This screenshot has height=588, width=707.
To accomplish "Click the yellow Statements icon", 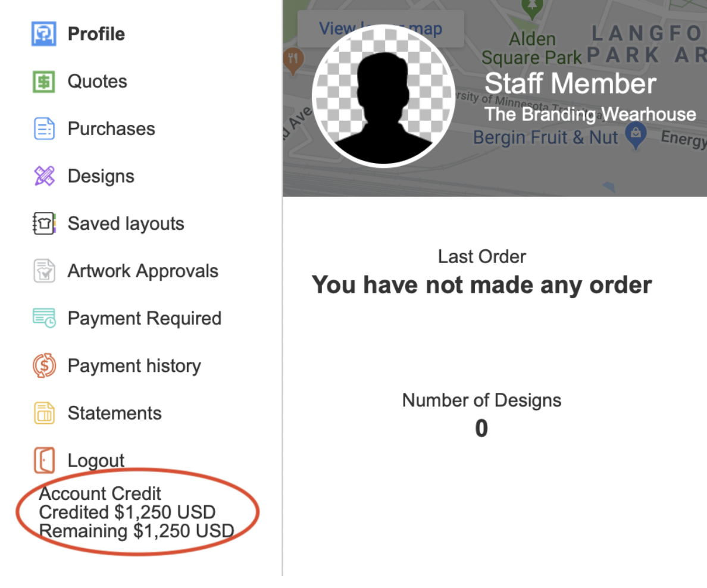I will click(x=43, y=413).
